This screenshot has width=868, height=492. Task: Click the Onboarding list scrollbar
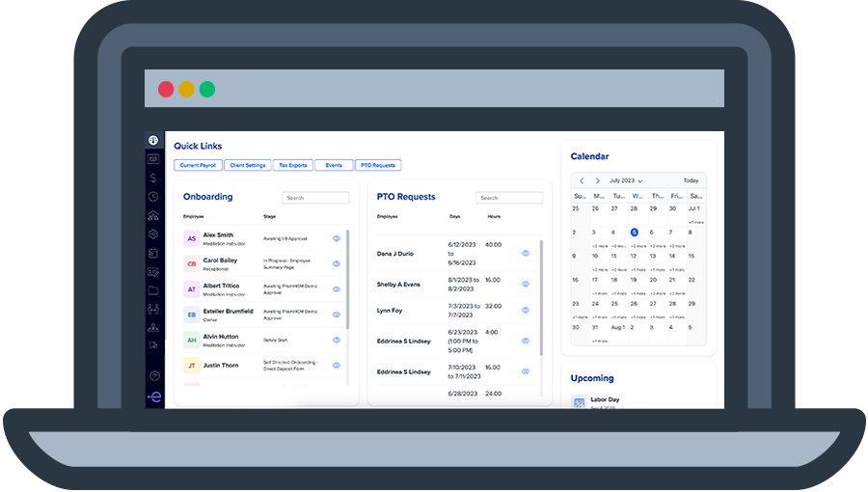click(347, 280)
